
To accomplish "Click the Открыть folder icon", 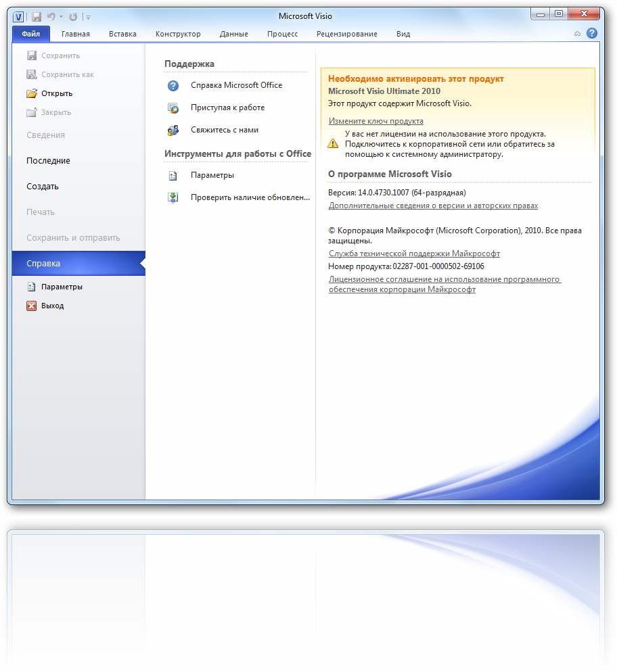I will (32, 93).
